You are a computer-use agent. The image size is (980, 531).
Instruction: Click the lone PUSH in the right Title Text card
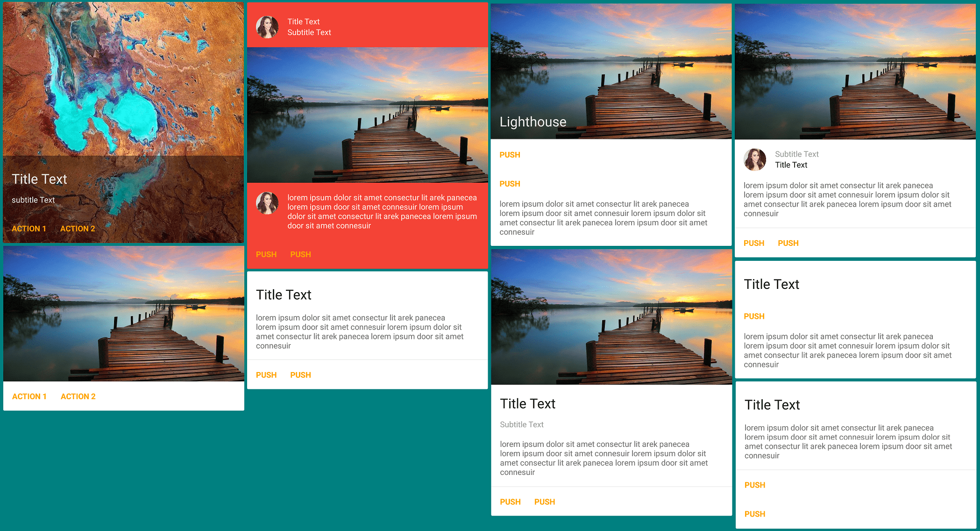(x=754, y=316)
